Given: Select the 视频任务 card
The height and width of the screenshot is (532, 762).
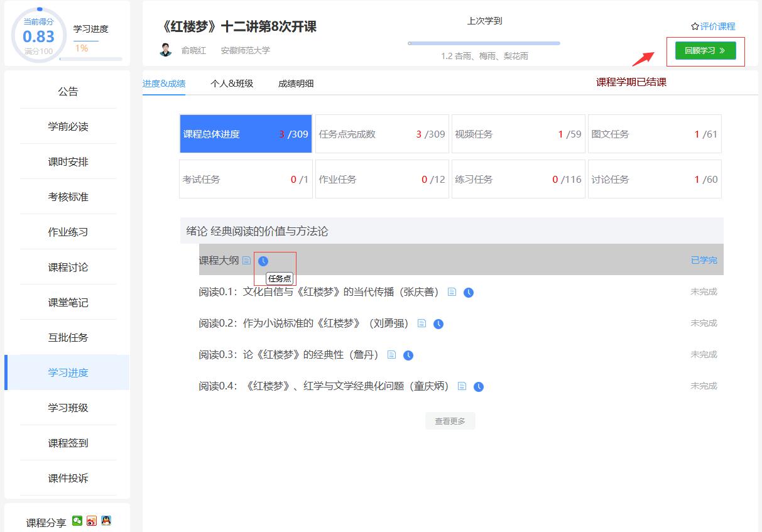Looking at the screenshot, I should (x=518, y=134).
